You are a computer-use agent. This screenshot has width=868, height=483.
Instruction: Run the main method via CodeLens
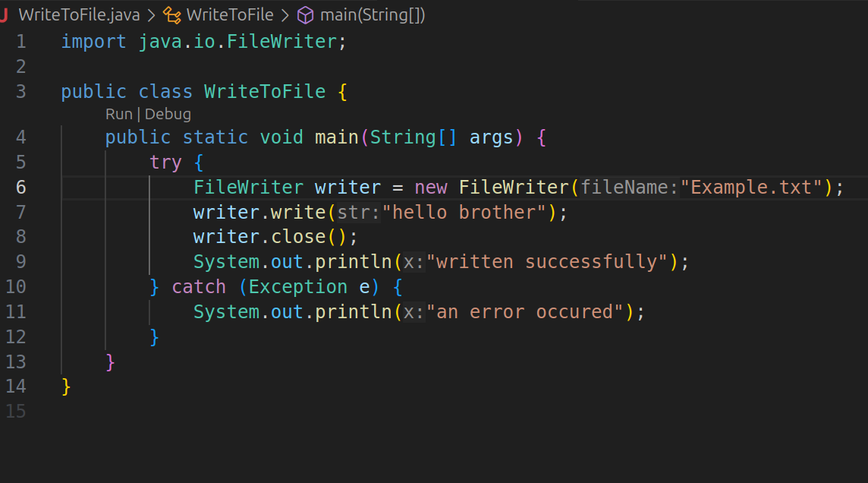118,114
